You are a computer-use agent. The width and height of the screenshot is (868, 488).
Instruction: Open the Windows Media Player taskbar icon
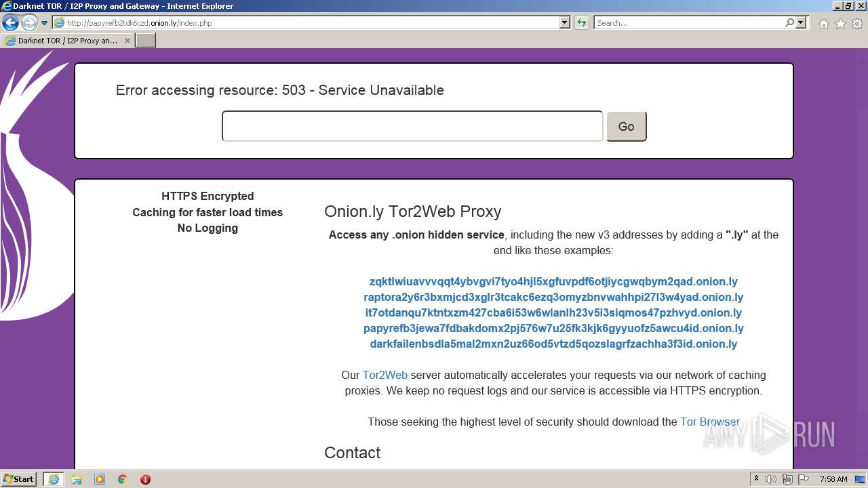(100, 479)
